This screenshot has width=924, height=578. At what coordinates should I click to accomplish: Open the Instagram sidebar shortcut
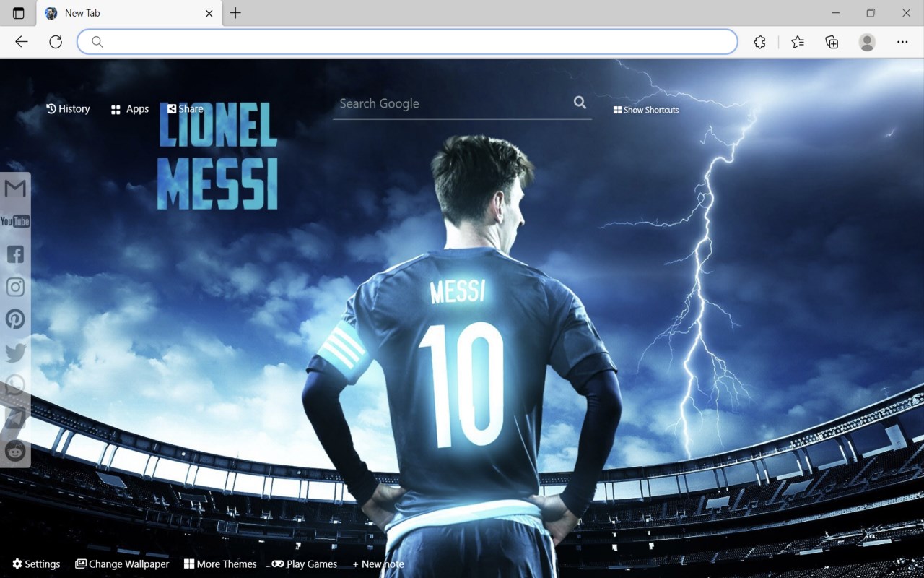[15, 287]
